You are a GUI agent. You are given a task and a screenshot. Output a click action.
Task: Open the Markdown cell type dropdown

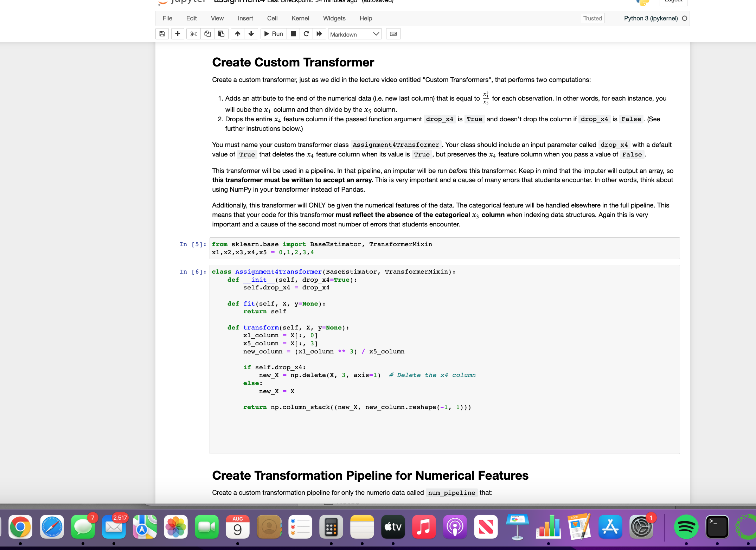pos(354,34)
